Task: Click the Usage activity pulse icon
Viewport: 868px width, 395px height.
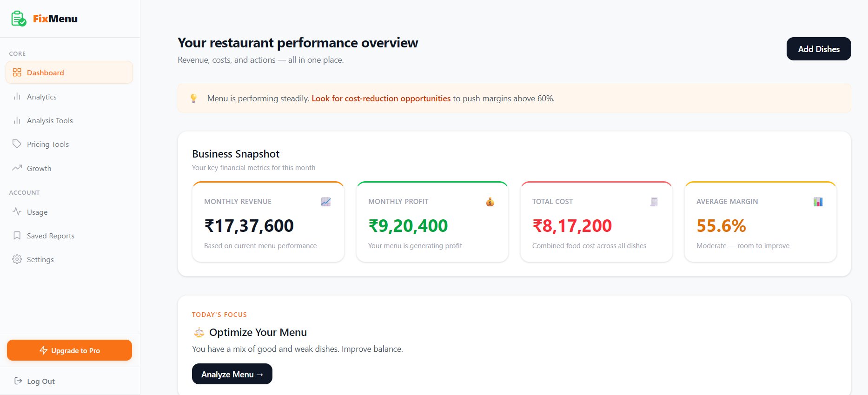Action: [17, 211]
